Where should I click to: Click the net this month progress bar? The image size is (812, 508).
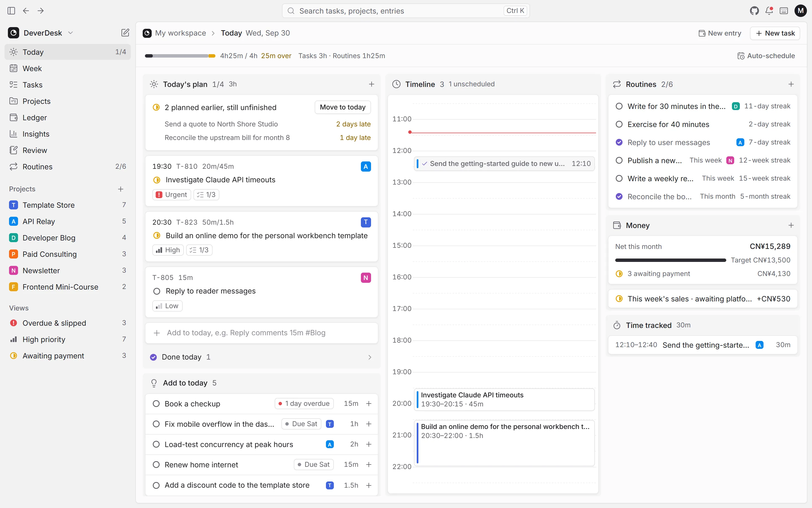click(x=670, y=260)
